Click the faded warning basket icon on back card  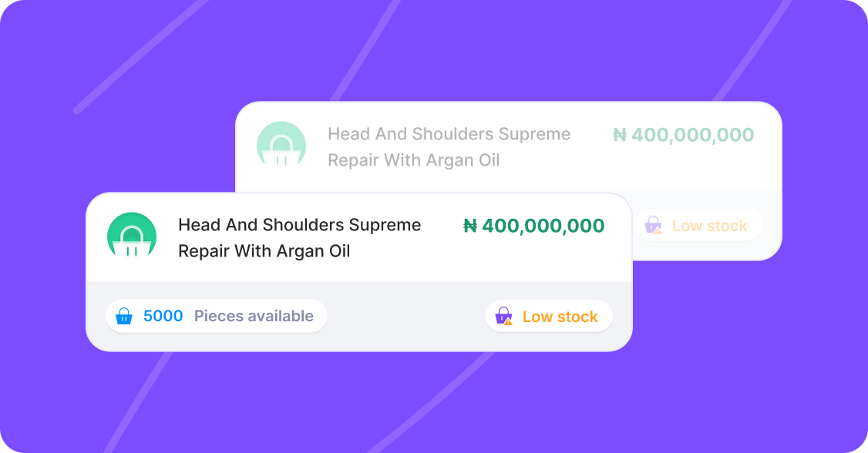[653, 225]
